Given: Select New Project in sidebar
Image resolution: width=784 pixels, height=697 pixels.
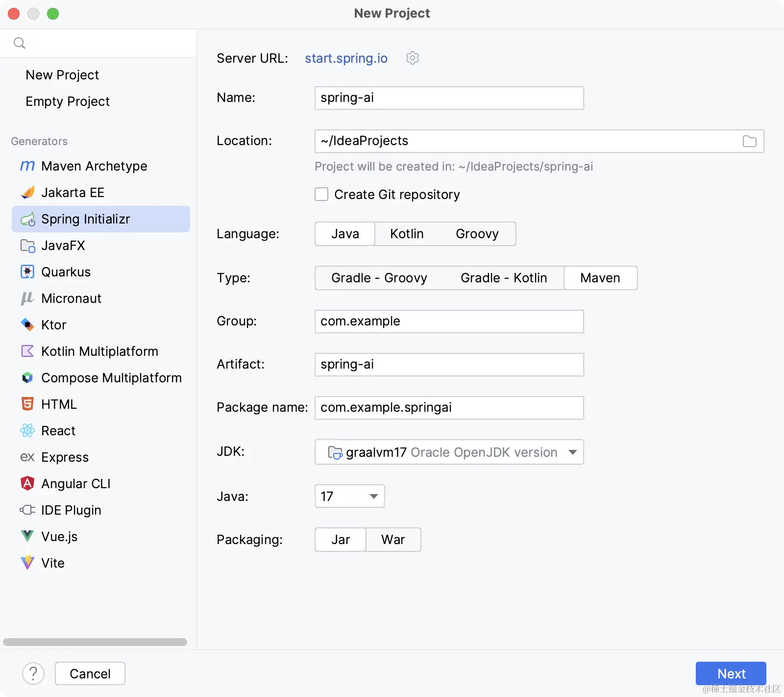Looking at the screenshot, I should coord(62,75).
